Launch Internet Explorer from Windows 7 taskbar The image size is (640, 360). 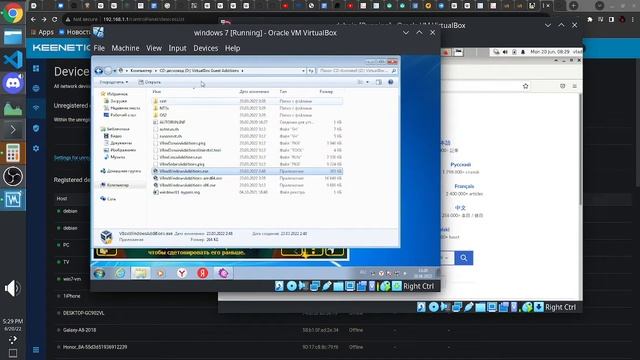tap(120, 273)
